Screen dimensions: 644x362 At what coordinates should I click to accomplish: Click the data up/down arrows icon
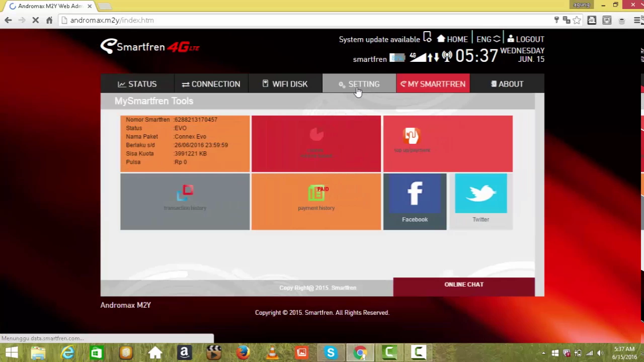(x=433, y=58)
